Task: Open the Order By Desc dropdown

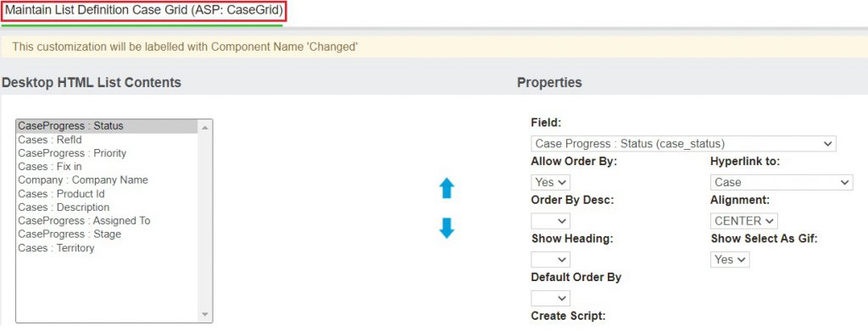Action: [x=550, y=221]
